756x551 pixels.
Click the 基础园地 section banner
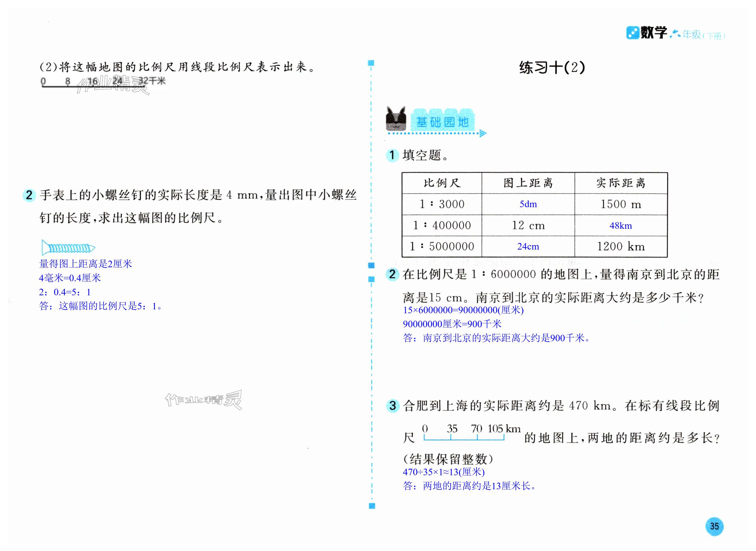(442, 122)
